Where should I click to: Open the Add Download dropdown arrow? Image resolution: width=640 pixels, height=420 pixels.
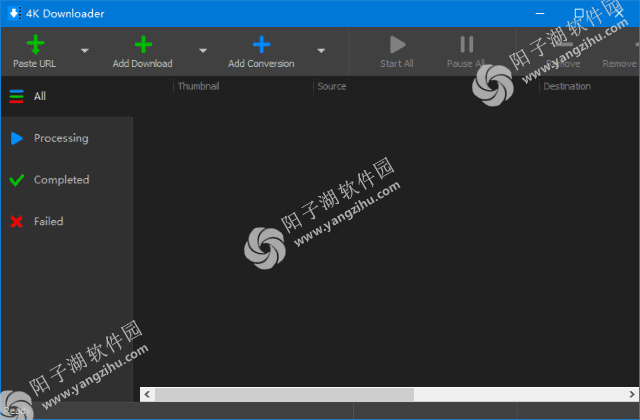tap(203, 51)
